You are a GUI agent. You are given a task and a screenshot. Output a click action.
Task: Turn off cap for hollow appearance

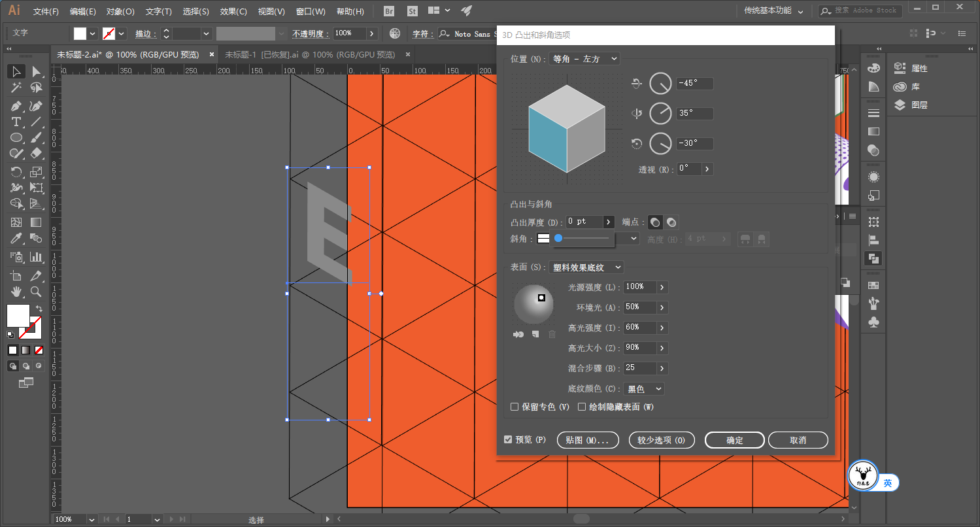[671, 222]
